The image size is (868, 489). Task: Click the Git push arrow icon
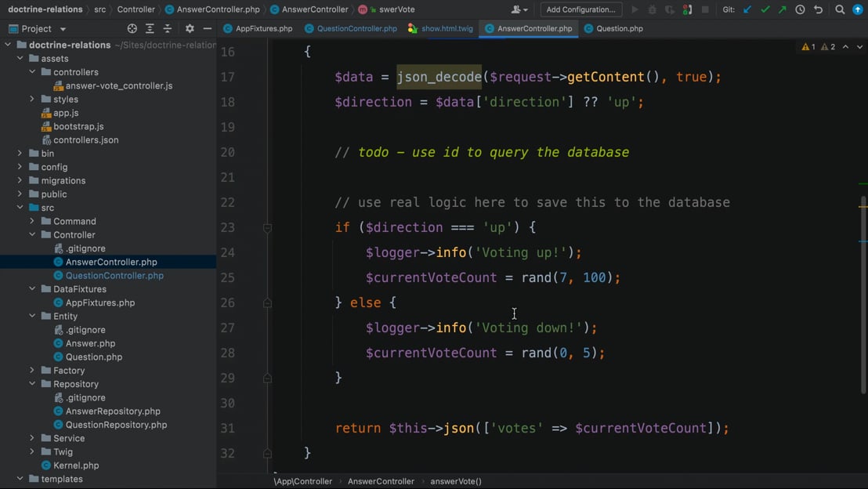click(x=782, y=9)
